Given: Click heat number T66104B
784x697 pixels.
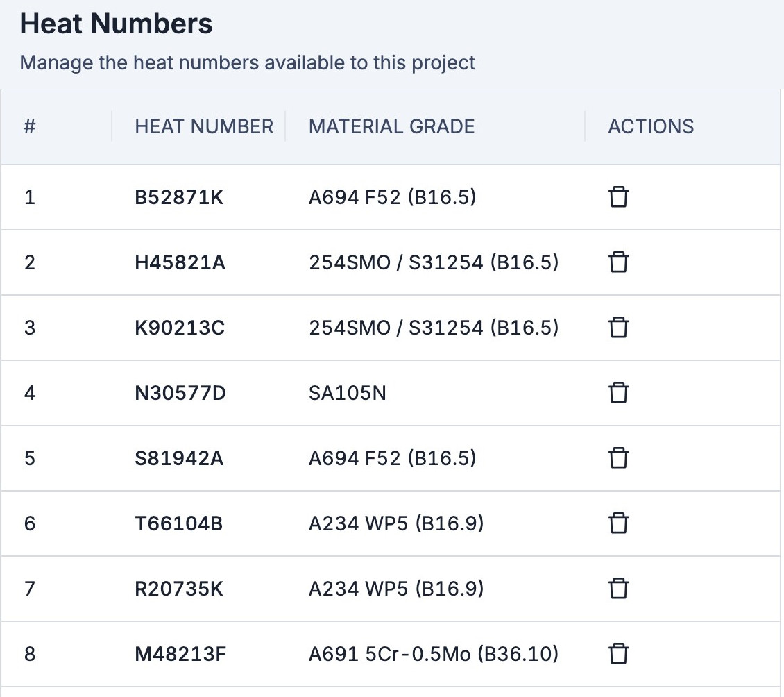Looking at the screenshot, I should coord(178,523).
